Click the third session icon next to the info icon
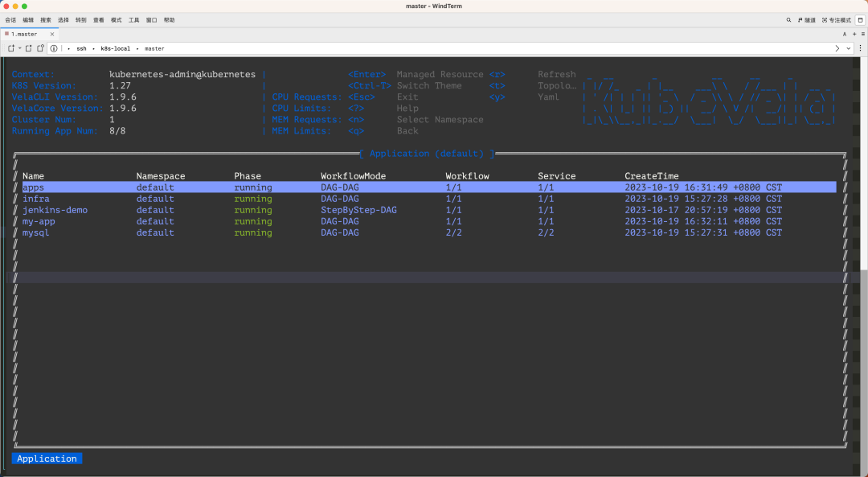This screenshot has width=868, height=477. point(42,48)
